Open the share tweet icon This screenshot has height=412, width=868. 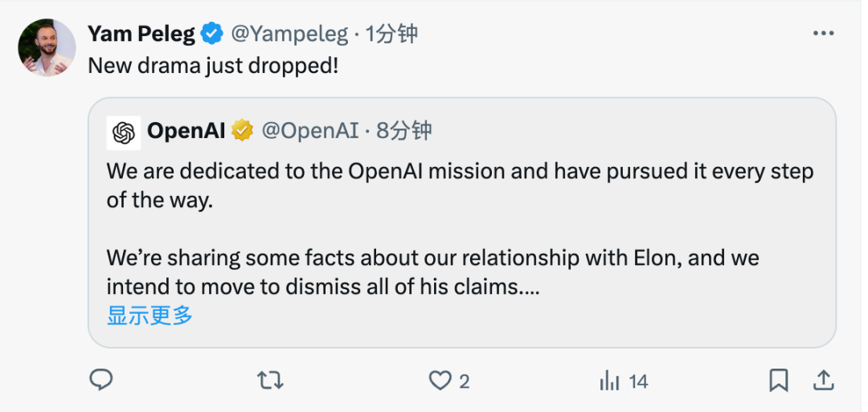[x=823, y=380]
